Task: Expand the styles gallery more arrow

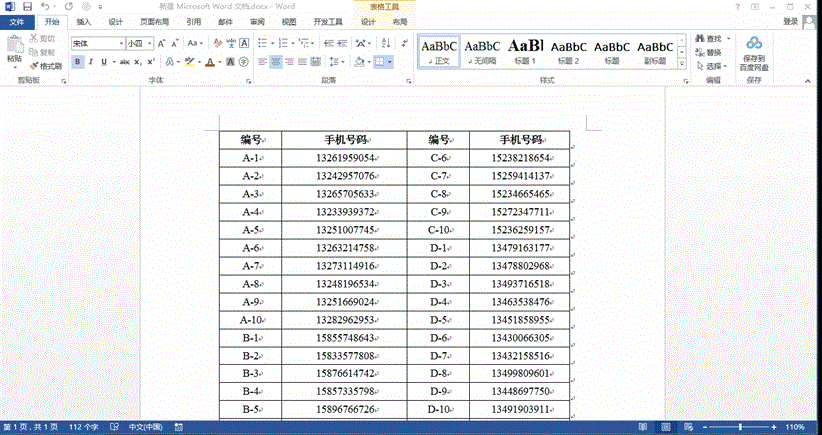Action: (x=684, y=63)
